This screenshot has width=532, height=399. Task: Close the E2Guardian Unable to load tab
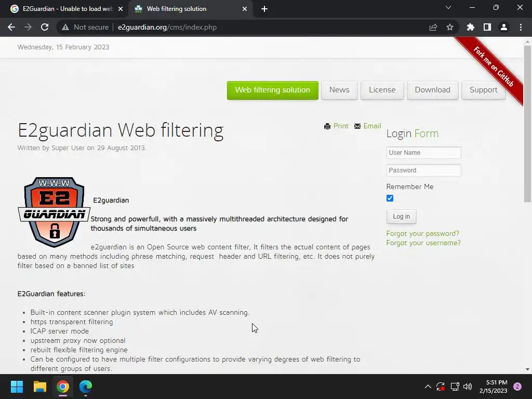tap(121, 9)
